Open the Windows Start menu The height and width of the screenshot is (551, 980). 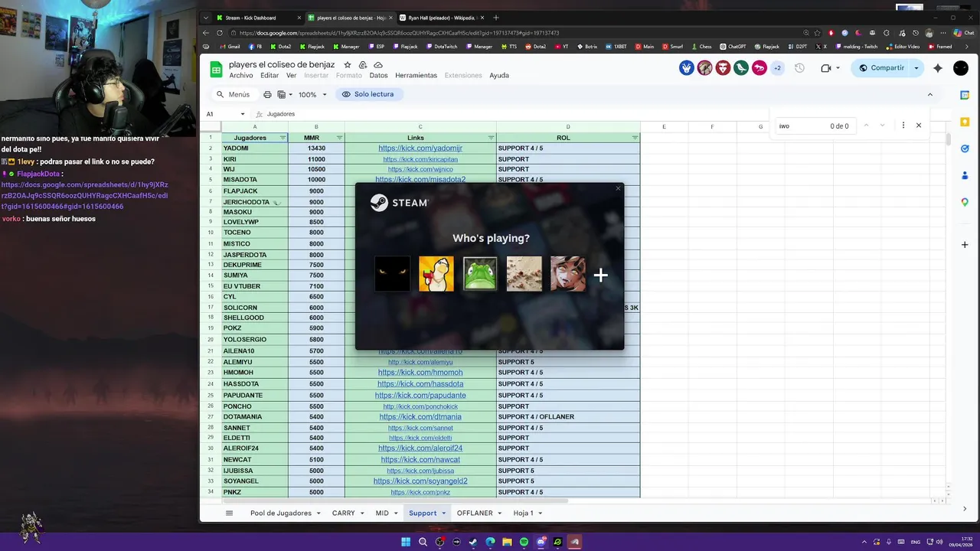pyautogui.click(x=406, y=542)
